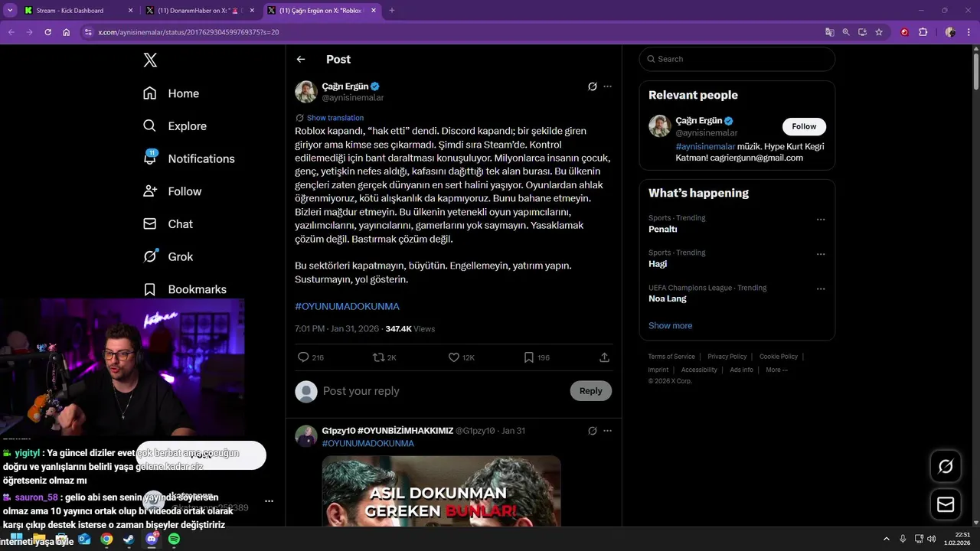Open the browser profile avatar
The image size is (980, 551).
point(950,32)
